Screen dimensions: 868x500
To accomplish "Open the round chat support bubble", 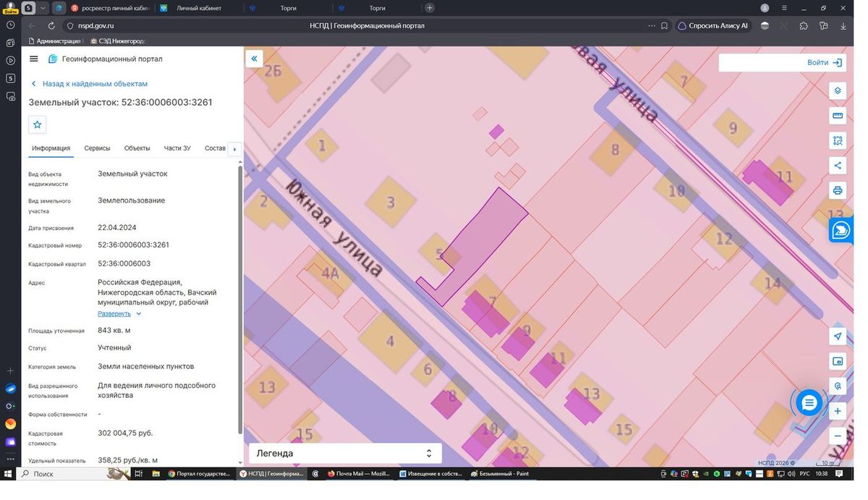I will coord(809,402).
